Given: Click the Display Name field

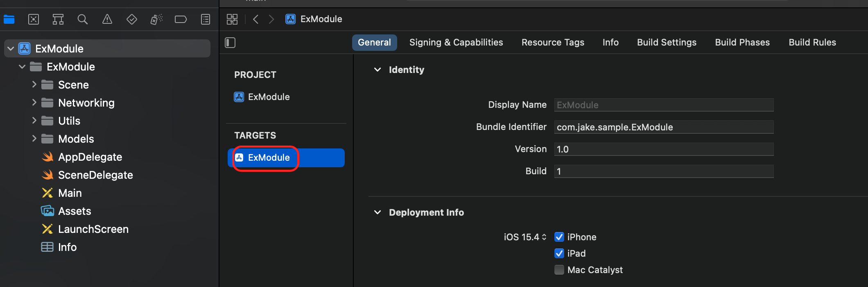Looking at the screenshot, I should 664,105.
